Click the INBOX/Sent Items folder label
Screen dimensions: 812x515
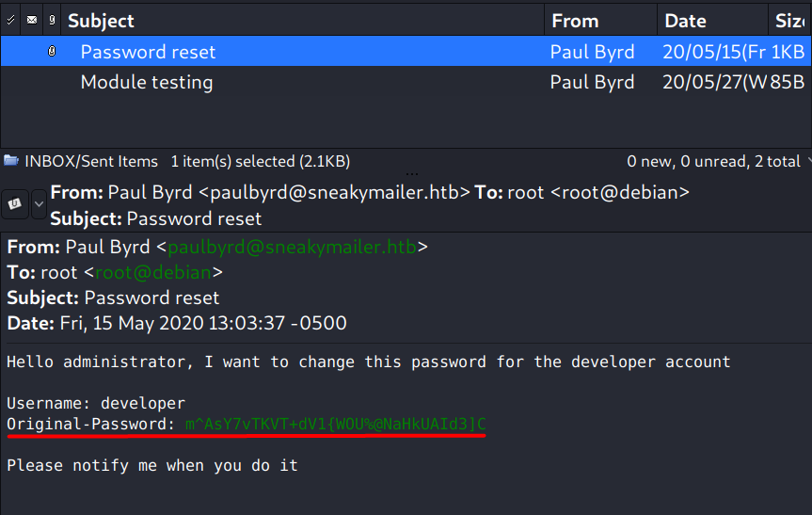coord(92,161)
